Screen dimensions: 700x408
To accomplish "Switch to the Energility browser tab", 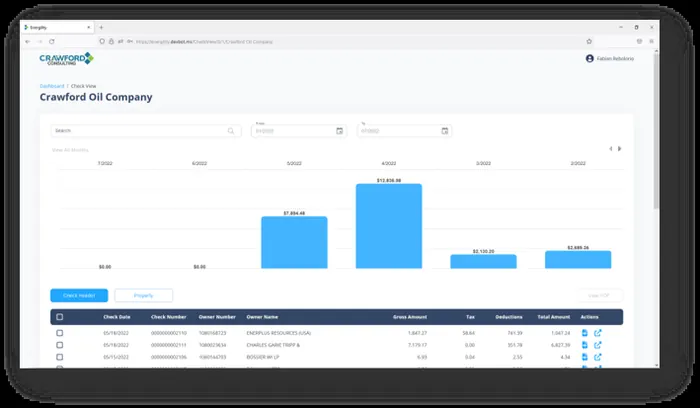I will click(x=57, y=28).
